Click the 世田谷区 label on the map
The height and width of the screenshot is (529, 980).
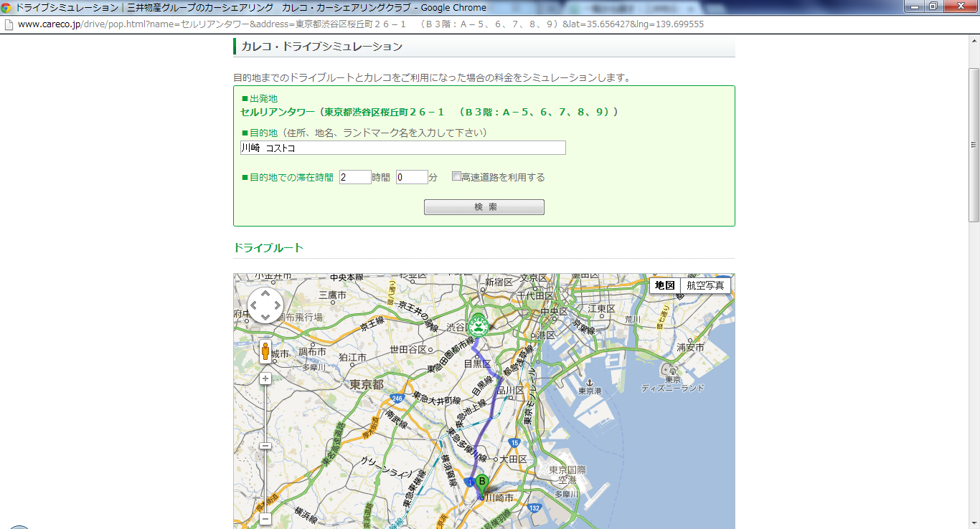coord(408,349)
